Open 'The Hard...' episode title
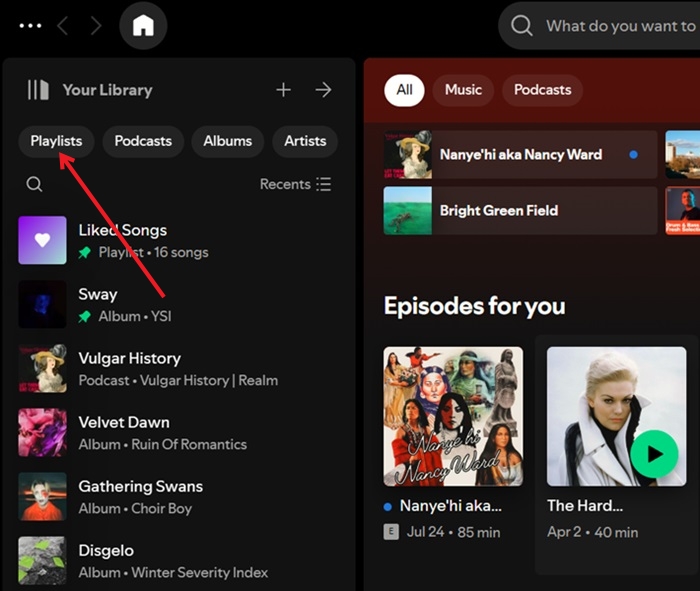The image size is (700, 591). click(585, 506)
